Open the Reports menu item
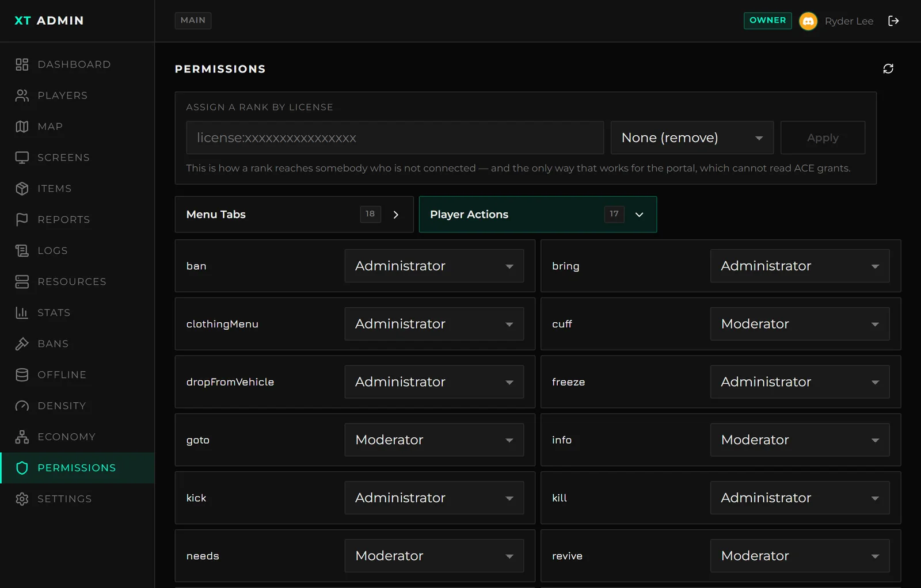Image resolution: width=921 pixels, height=588 pixels. pos(77,220)
